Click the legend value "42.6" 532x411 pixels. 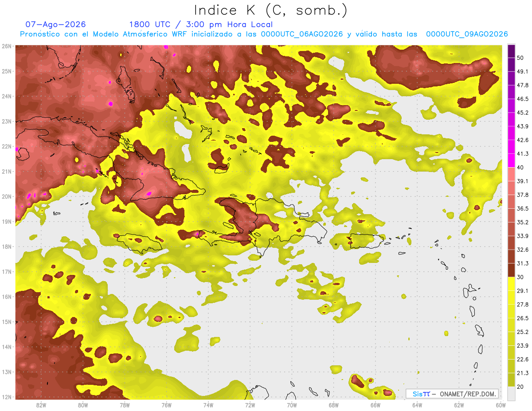[x=523, y=140]
